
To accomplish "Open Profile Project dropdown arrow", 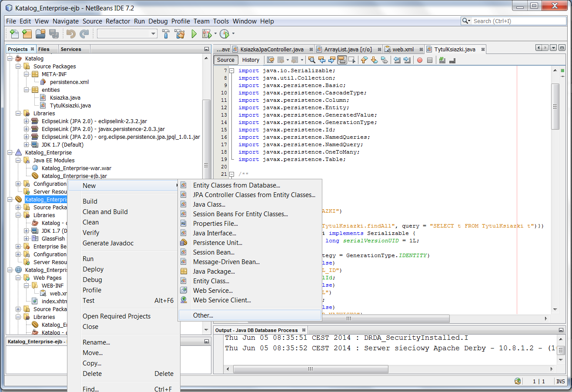I will tap(233, 34).
